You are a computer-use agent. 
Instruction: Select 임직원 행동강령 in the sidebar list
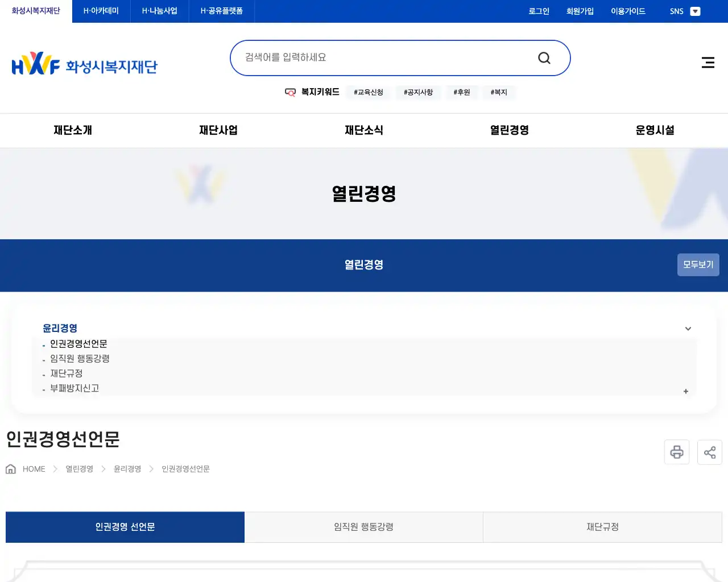79,358
